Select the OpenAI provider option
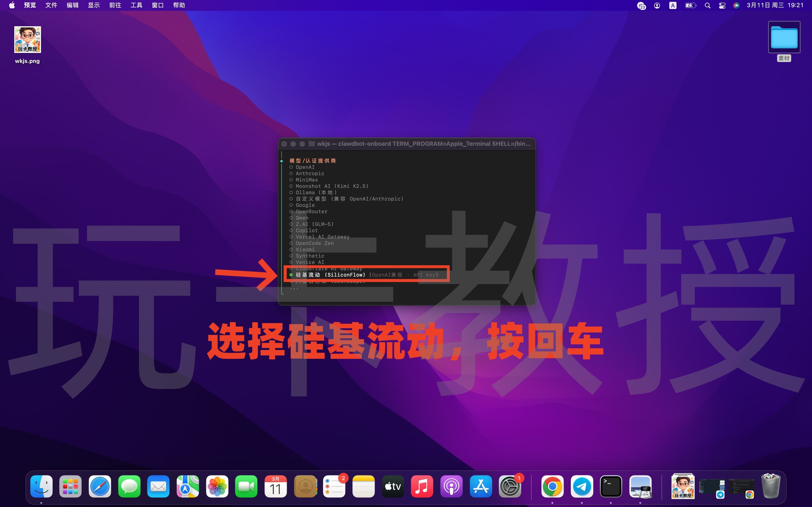 click(x=305, y=167)
